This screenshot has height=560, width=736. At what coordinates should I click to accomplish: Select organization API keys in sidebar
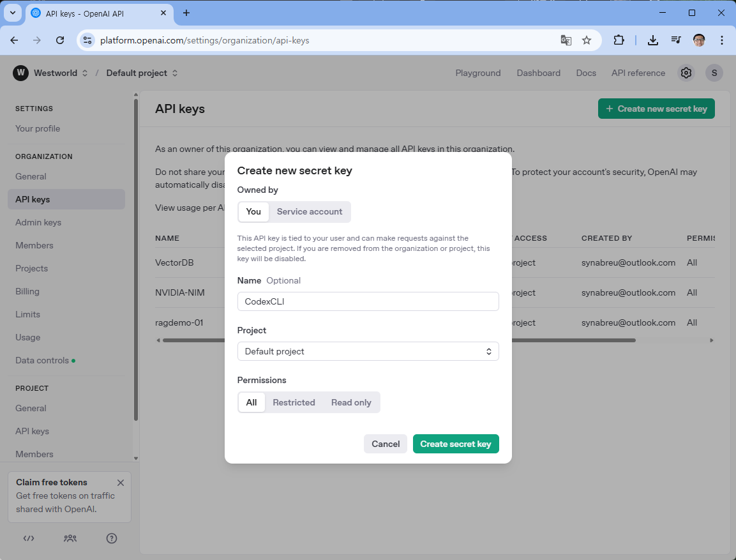tap(66, 199)
